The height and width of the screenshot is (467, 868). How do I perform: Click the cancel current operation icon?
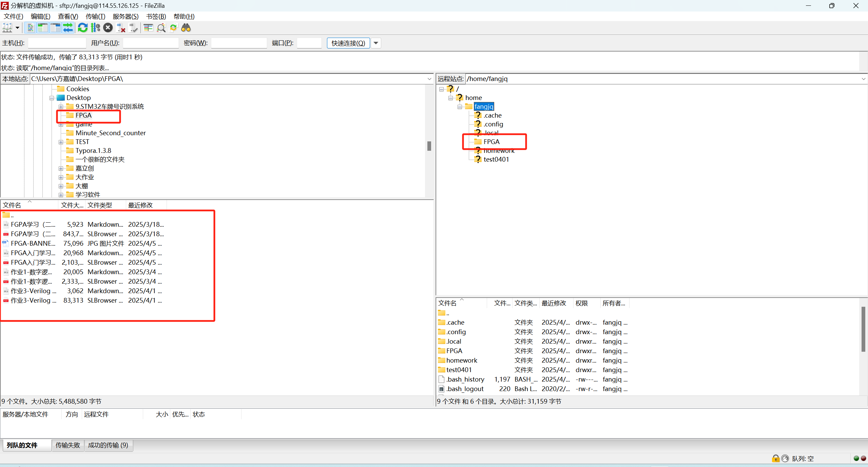(108, 28)
